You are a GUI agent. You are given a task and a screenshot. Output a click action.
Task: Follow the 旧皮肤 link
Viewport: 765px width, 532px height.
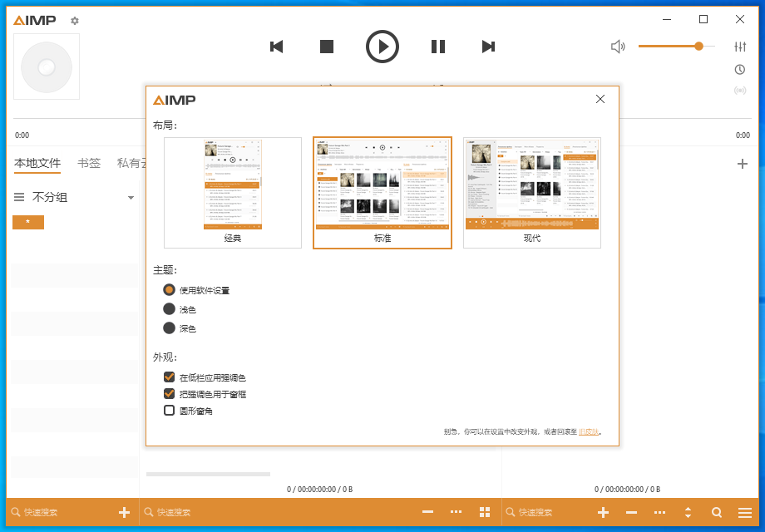(x=589, y=432)
